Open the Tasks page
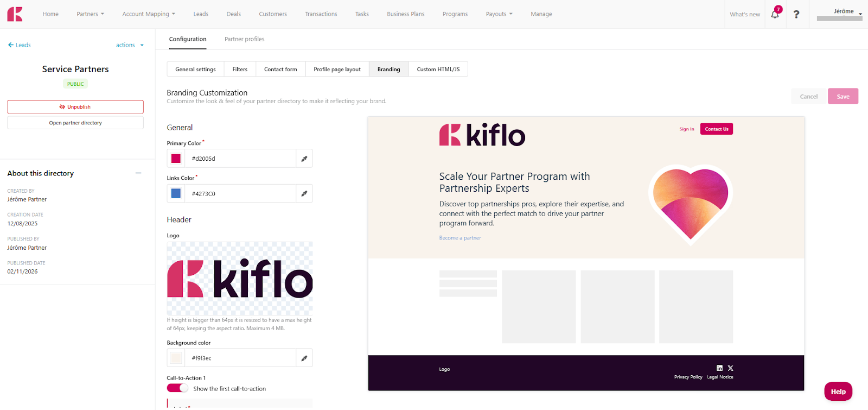 362,14
